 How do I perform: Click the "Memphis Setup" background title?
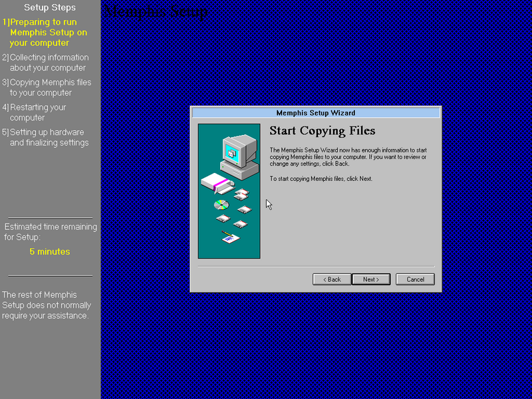(x=156, y=12)
